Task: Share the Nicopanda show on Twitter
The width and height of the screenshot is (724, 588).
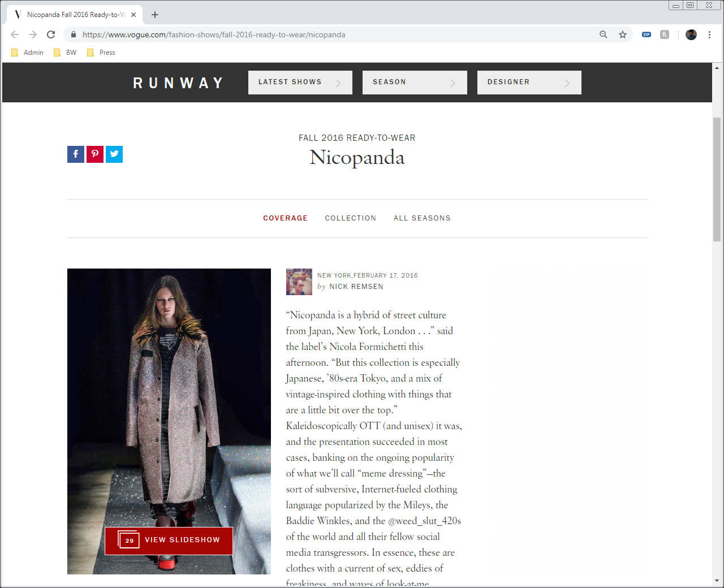Action: click(x=114, y=154)
